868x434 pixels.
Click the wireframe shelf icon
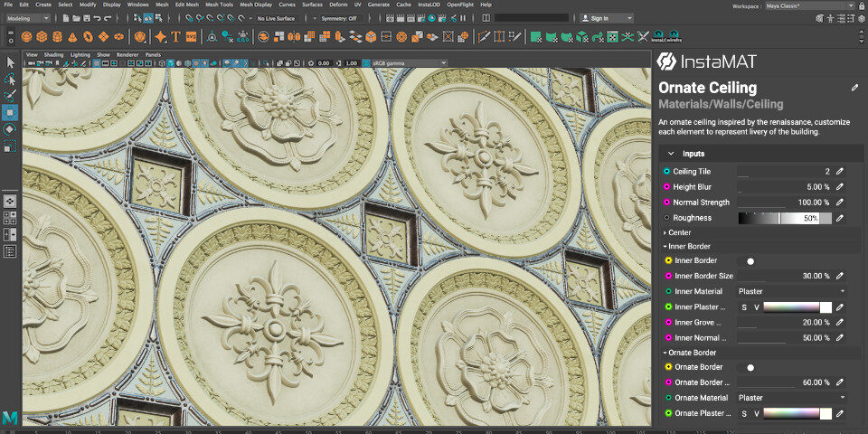674,36
